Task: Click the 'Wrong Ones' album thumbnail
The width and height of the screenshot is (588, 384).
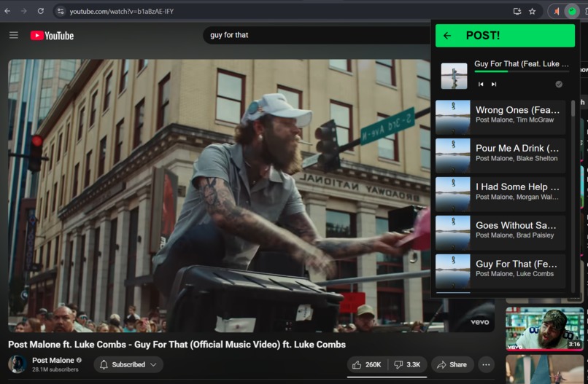Action: [452, 117]
